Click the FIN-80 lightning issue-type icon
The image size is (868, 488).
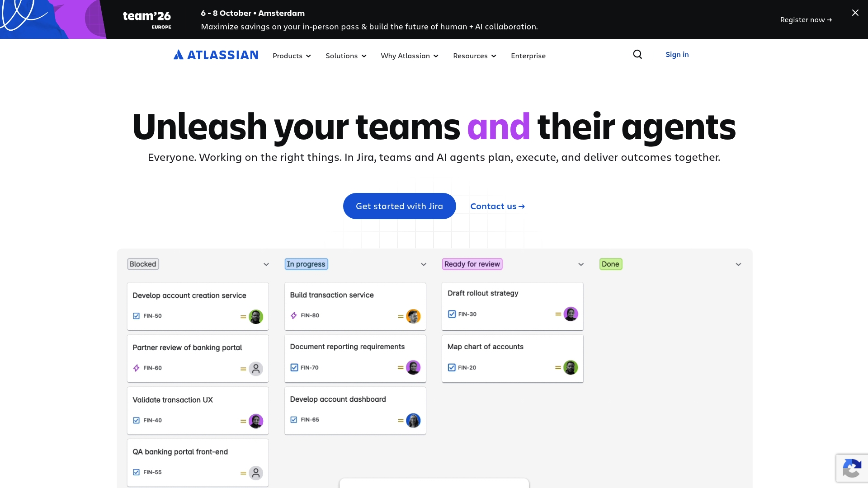pyautogui.click(x=294, y=315)
